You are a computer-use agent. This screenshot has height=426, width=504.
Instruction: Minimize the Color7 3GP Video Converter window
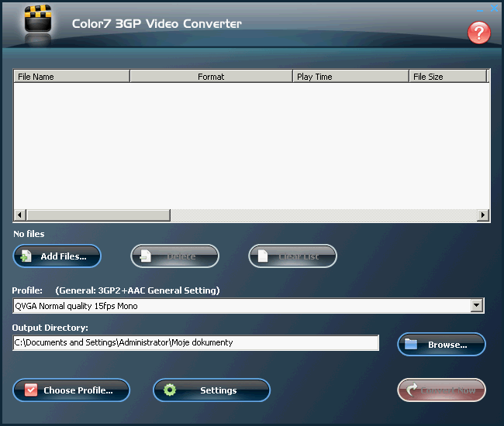coord(480,9)
